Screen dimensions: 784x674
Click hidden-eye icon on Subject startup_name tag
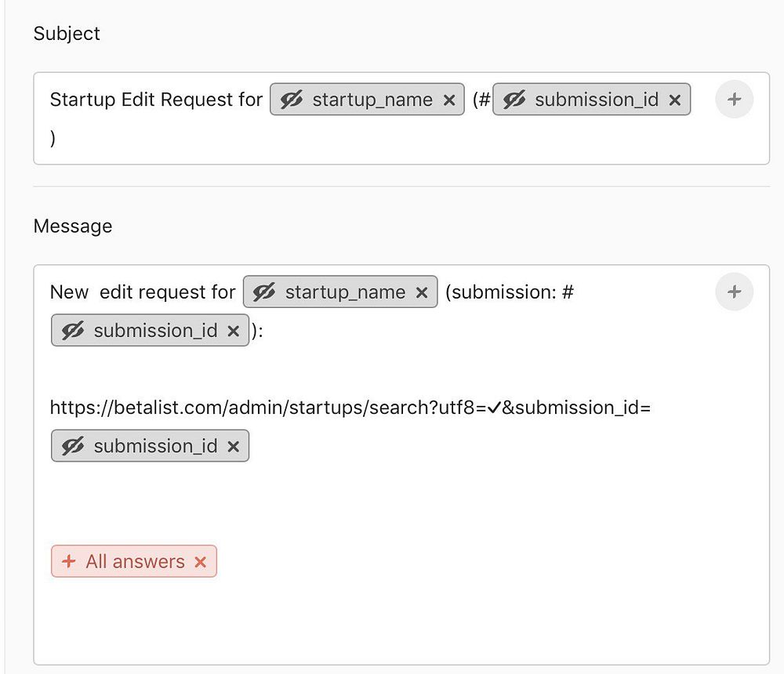click(x=292, y=100)
